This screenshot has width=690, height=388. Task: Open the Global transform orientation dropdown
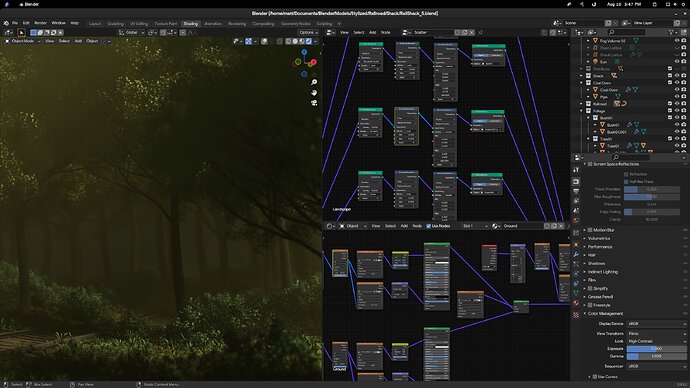[132, 33]
